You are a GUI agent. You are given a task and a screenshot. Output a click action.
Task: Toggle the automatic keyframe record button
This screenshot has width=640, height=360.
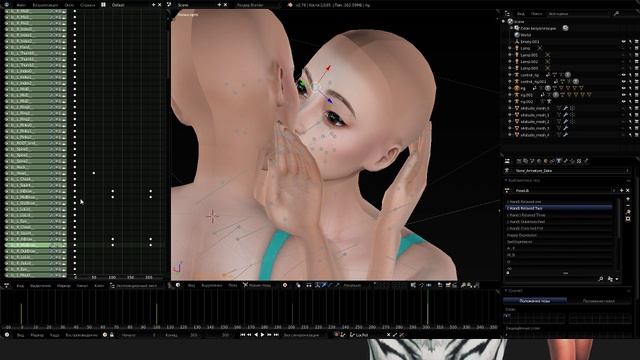tap(337, 335)
